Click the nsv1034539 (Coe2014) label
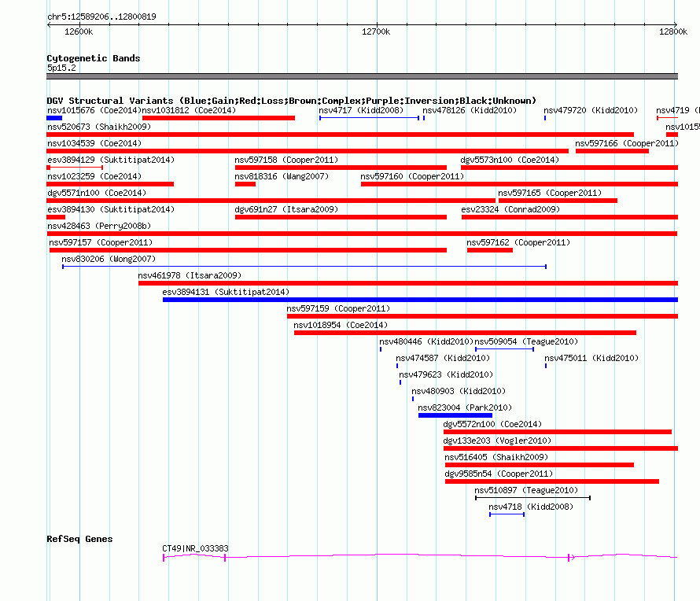700x601 pixels. [x=94, y=143]
